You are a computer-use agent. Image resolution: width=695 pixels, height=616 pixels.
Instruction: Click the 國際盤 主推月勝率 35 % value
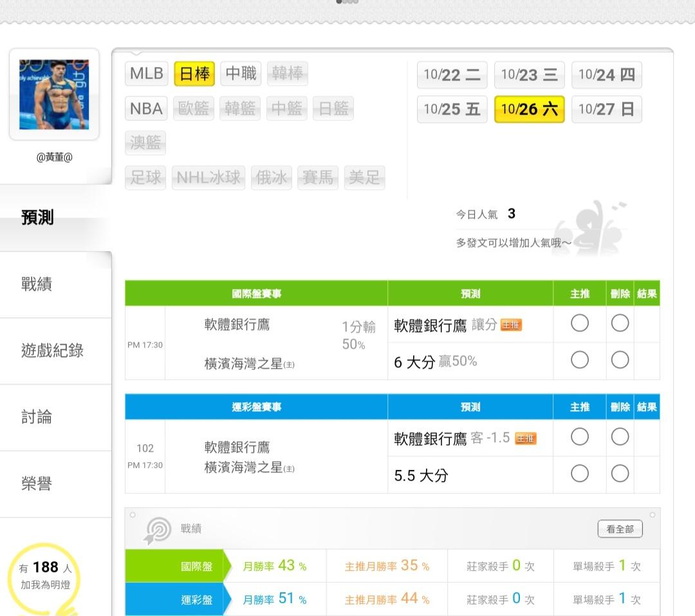point(387,566)
